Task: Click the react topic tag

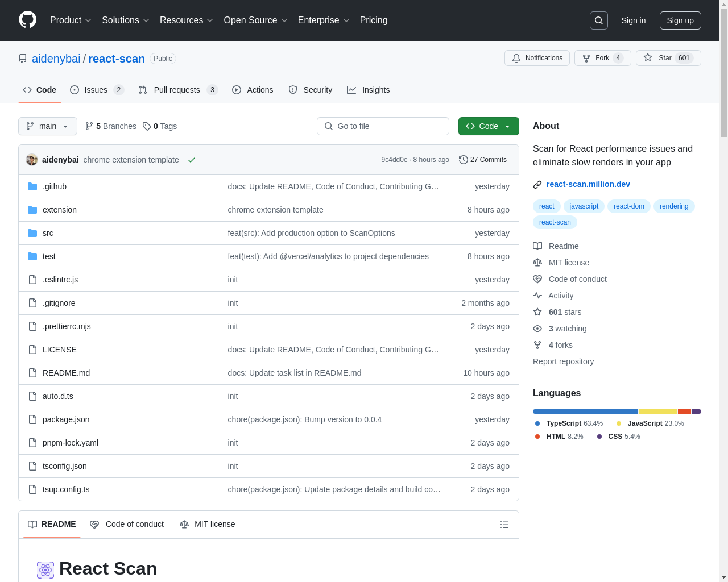Action: 547,206
